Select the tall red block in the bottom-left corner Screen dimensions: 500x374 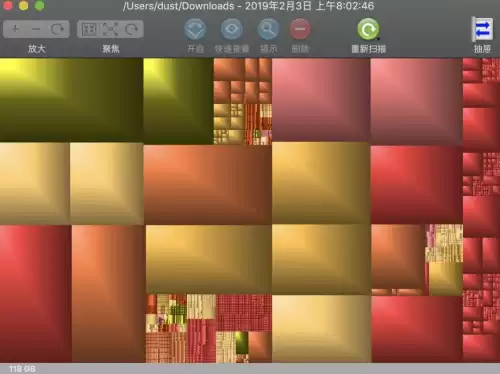click(35, 294)
